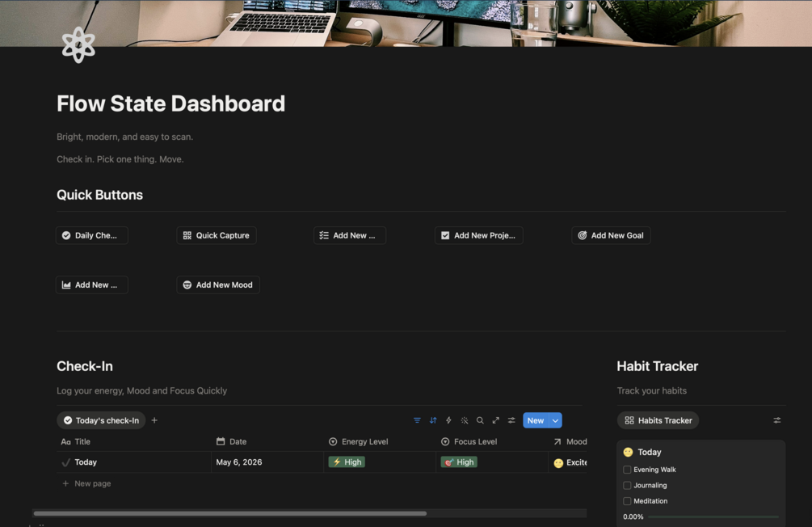Select the Today's check-In view tab

click(101, 420)
